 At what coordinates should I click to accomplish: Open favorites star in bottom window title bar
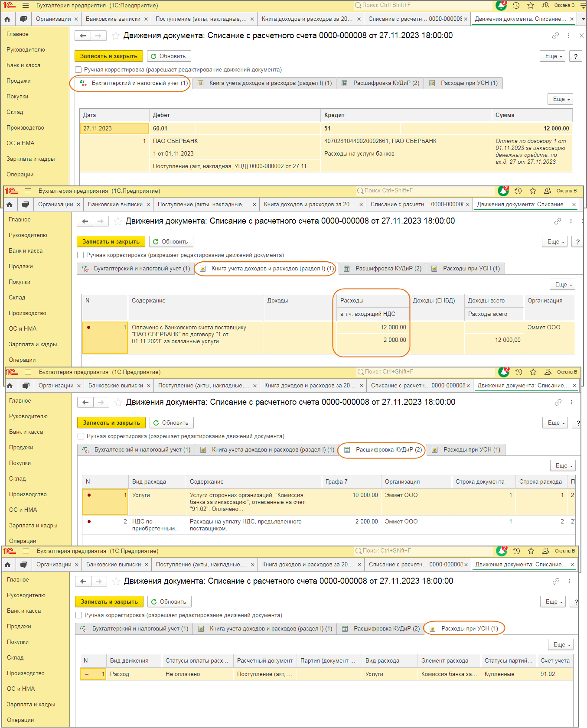(531, 551)
